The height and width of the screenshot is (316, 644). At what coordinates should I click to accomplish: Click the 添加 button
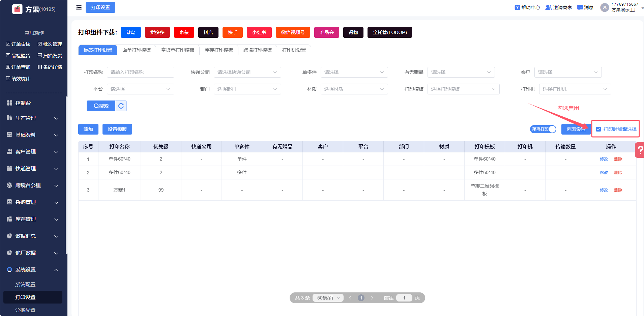[88, 129]
